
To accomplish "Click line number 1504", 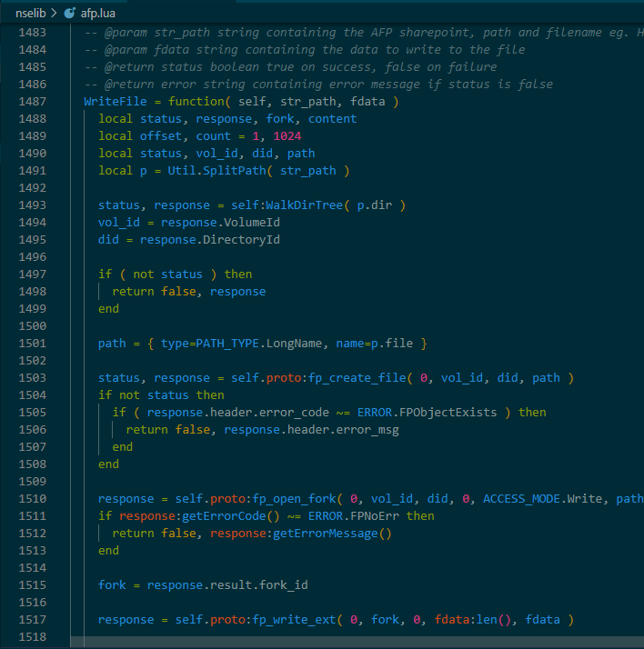I will point(33,394).
